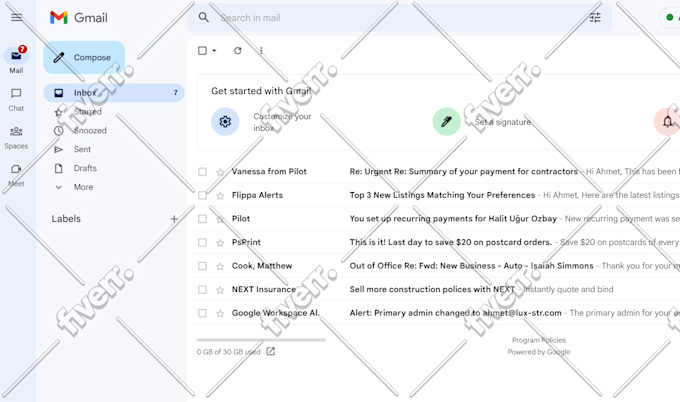Show search options filter icon
This screenshot has height=402, width=680.
tap(595, 17)
